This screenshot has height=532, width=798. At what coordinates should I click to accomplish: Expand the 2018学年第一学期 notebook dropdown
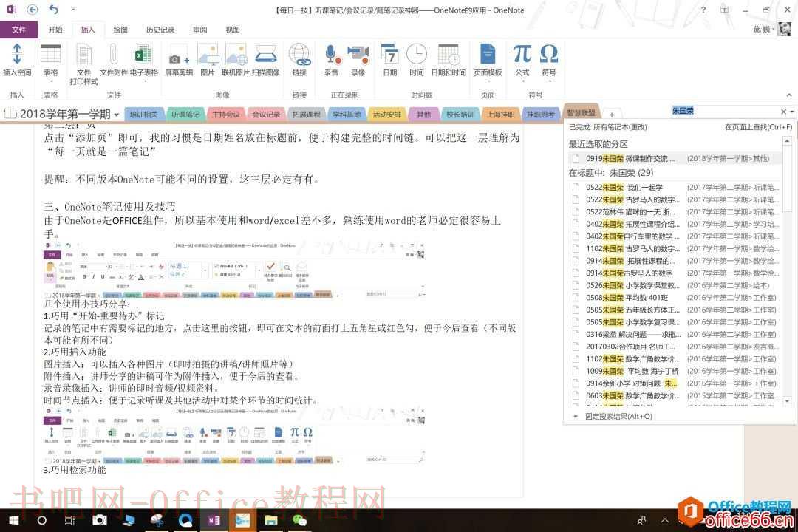pyautogui.click(x=117, y=115)
